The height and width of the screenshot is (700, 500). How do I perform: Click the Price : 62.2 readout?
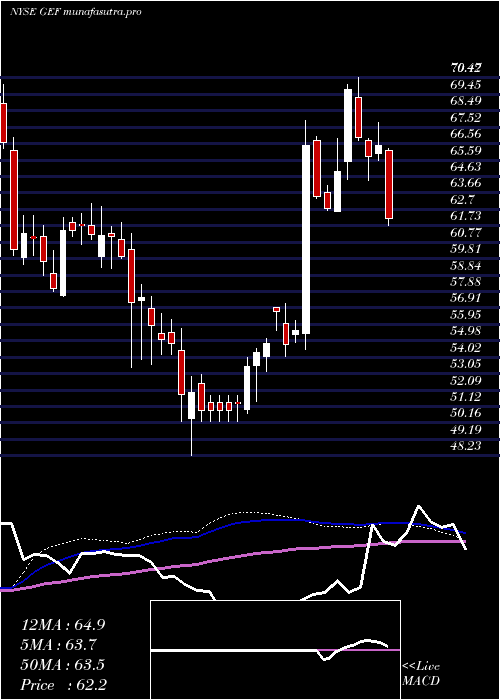pyautogui.click(x=63, y=685)
